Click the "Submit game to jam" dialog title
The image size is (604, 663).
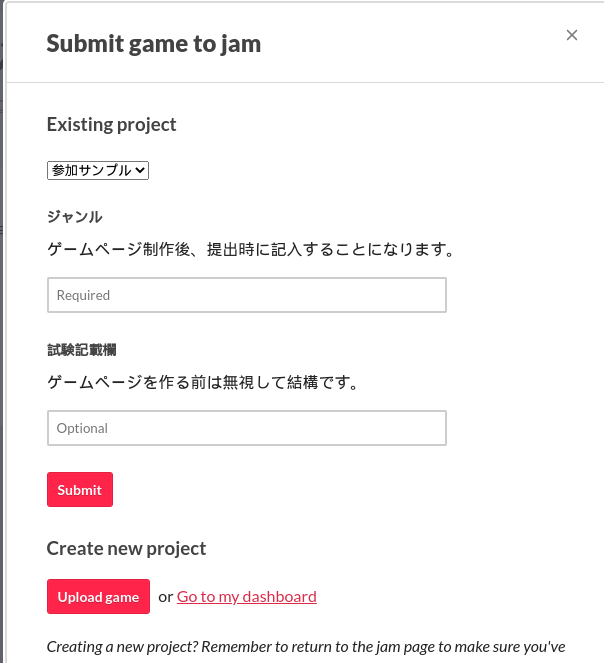pos(154,43)
